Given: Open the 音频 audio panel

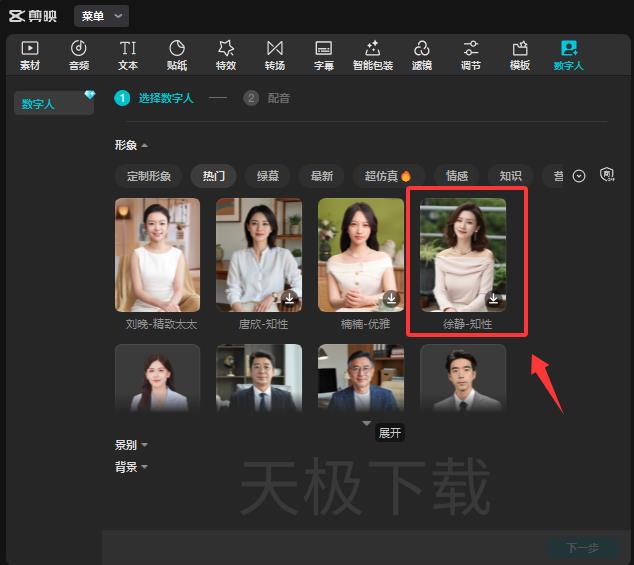Looking at the screenshot, I should pos(79,54).
